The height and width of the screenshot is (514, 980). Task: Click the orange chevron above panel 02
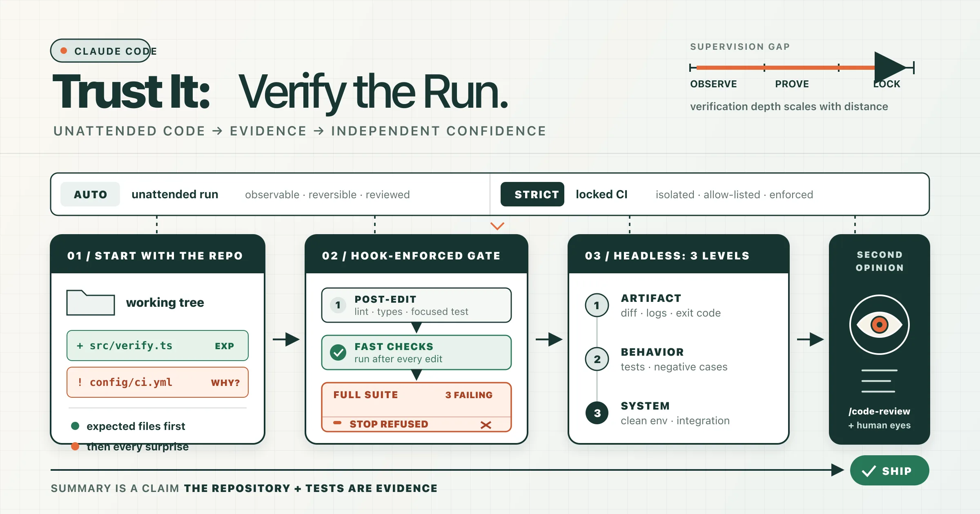coord(497,226)
